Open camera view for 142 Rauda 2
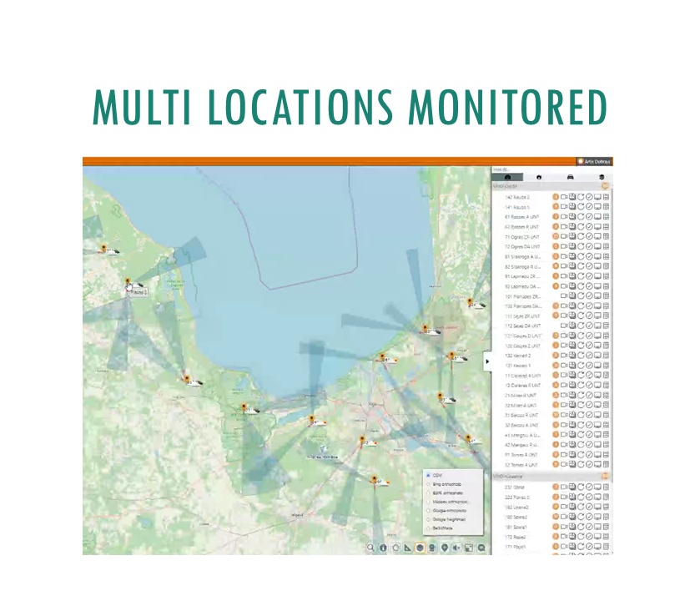 (x=565, y=197)
